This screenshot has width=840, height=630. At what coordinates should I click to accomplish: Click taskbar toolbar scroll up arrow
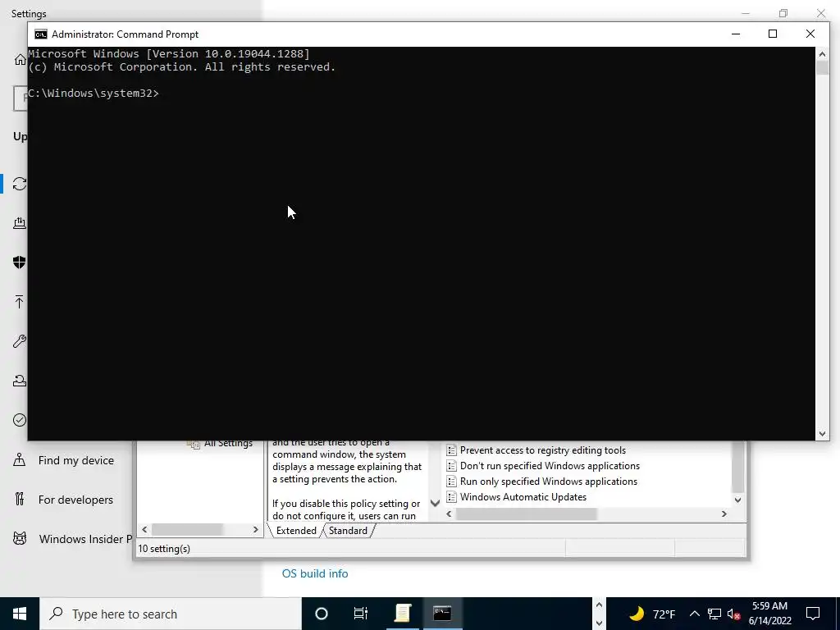[600, 605]
